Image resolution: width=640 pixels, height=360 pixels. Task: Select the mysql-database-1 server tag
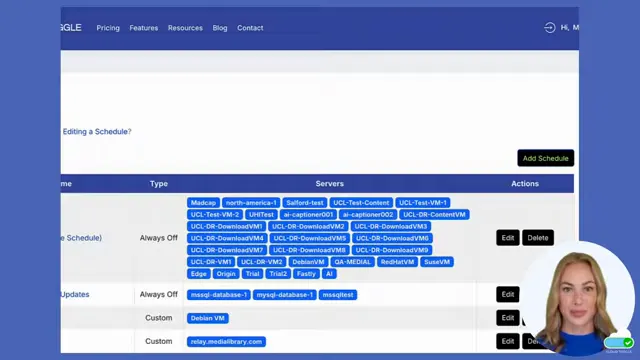285,295
